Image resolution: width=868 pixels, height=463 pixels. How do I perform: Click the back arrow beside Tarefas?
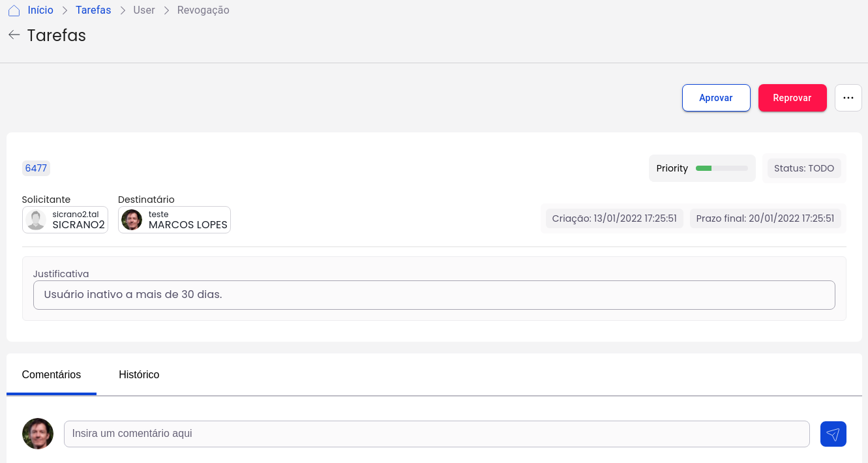(x=14, y=35)
